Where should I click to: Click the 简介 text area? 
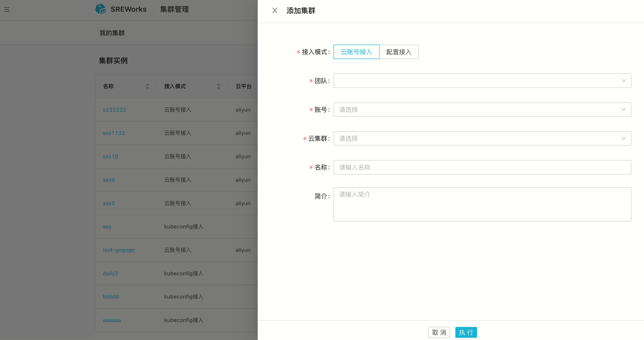click(482, 204)
